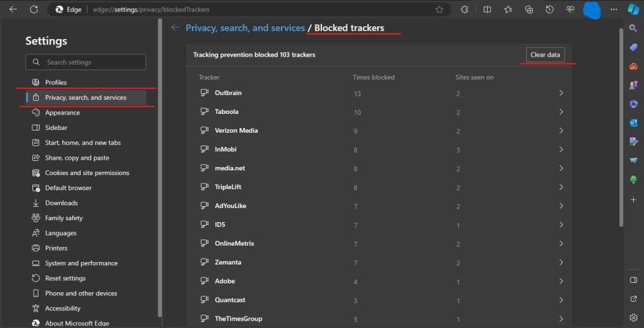
Task: Open the History clock icon
Action: (x=550, y=10)
